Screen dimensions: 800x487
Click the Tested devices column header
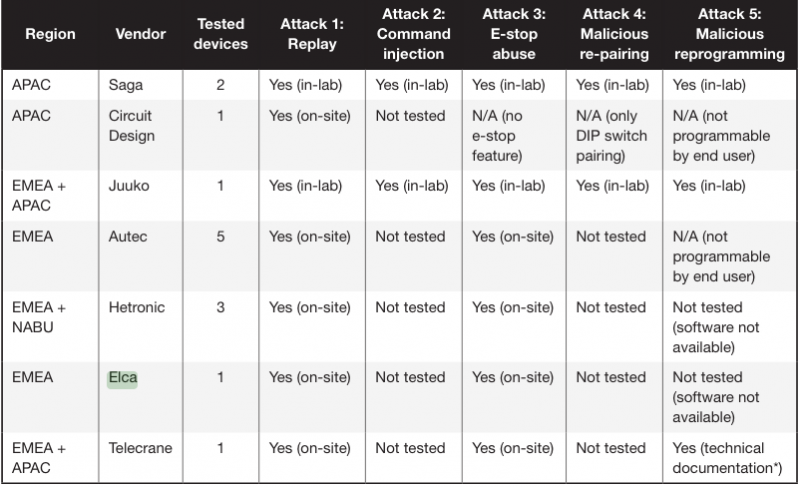pyautogui.click(x=221, y=33)
